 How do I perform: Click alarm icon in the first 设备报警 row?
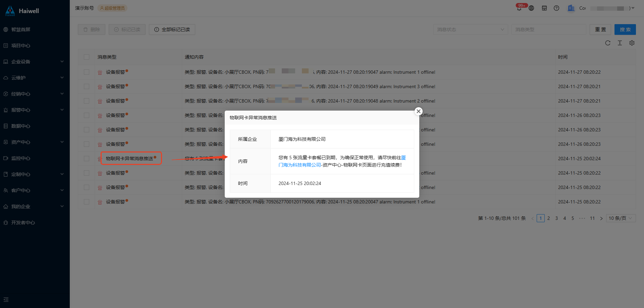point(100,72)
